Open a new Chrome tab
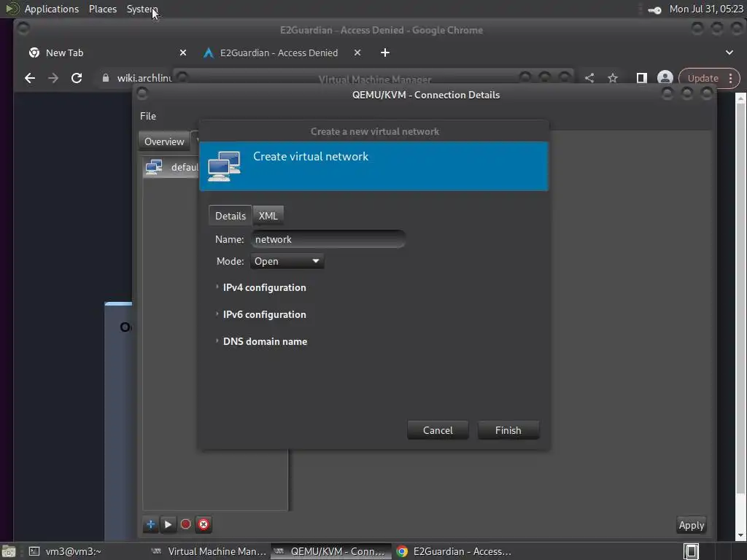Viewport: 747px width, 560px height. point(385,52)
